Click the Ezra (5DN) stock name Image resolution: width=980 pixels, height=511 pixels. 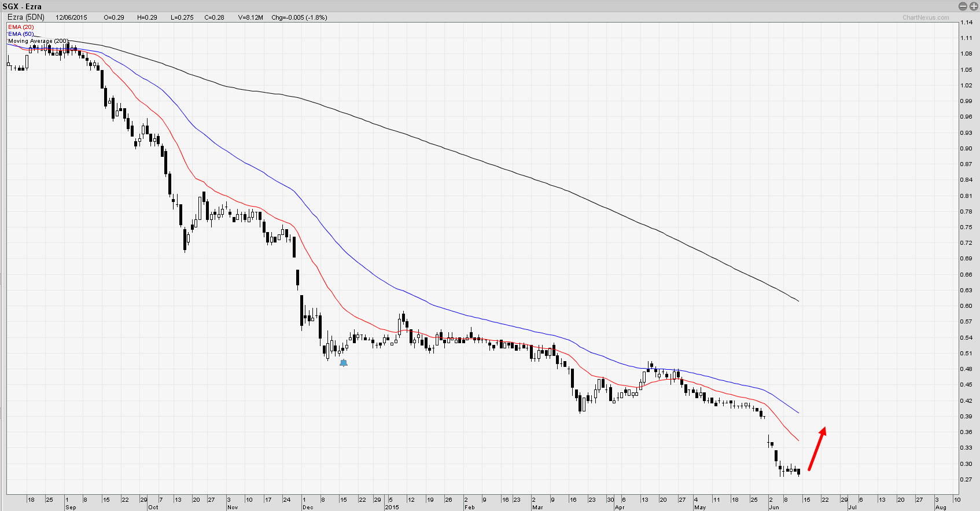tap(26, 17)
